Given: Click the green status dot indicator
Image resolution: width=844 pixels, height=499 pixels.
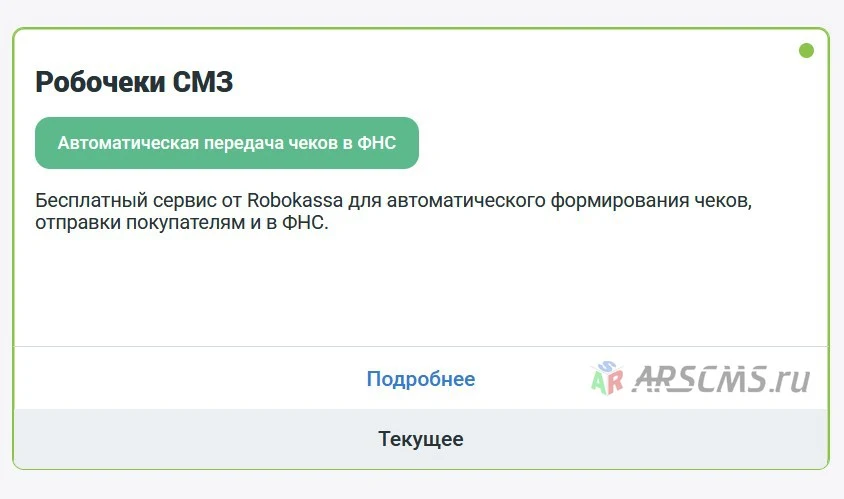Looking at the screenshot, I should pyautogui.click(x=806, y=51).
